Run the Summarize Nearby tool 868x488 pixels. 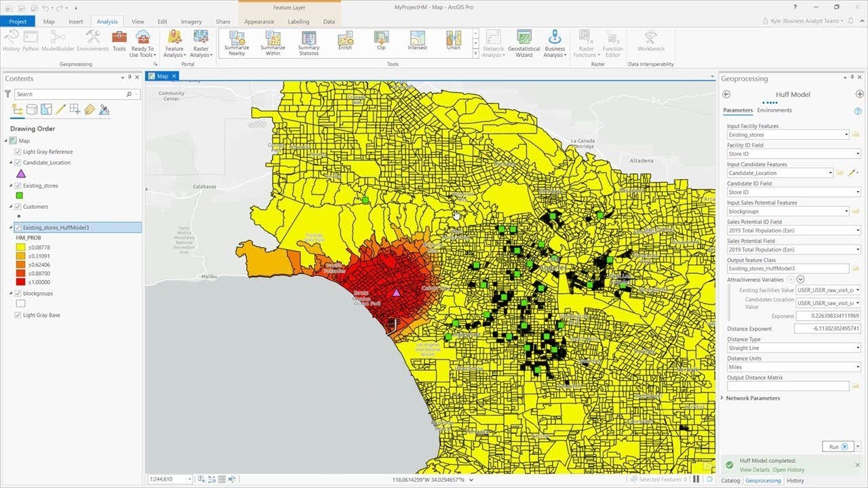(237, 43)
